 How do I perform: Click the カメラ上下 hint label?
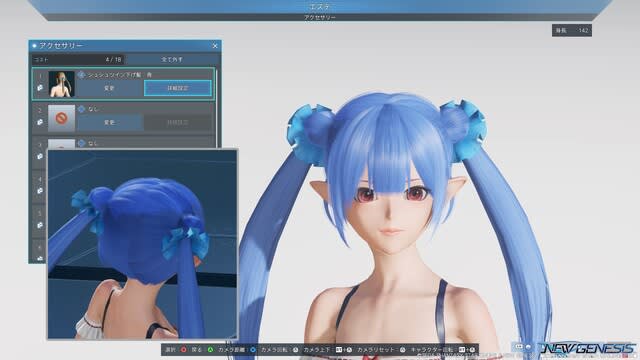(317, 350)
